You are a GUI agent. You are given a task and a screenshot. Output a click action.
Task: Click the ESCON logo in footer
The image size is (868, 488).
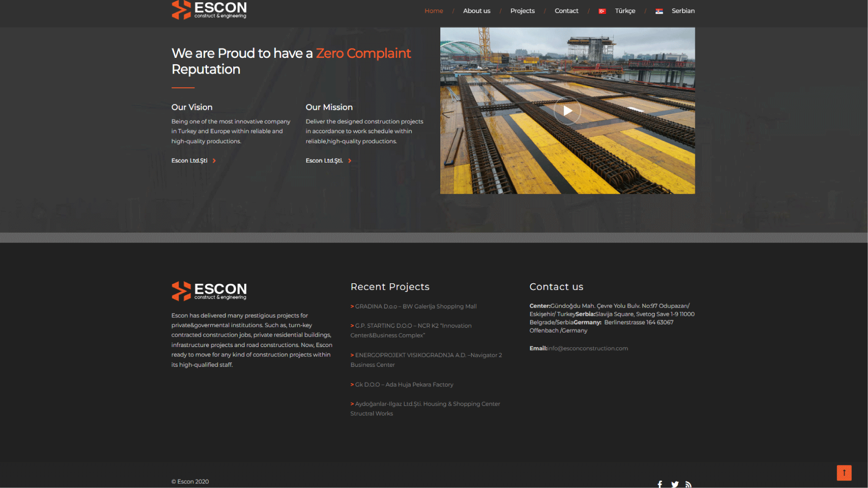pos(209,291)
